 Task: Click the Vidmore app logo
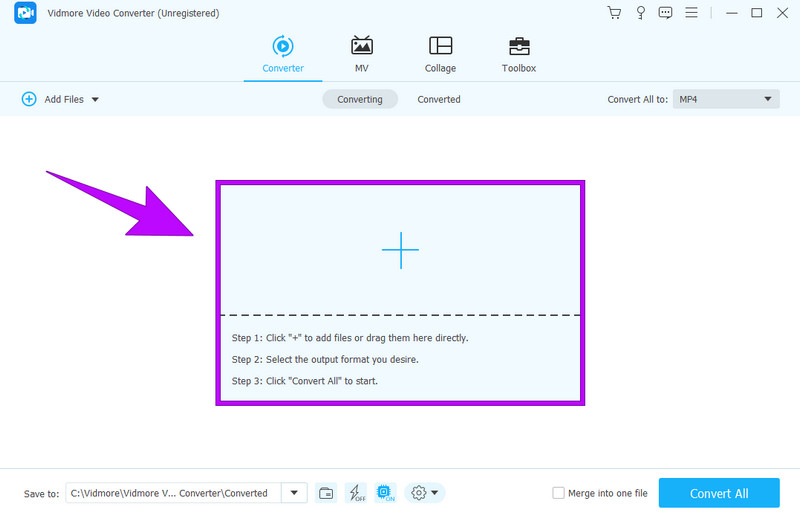click(25, 13)
